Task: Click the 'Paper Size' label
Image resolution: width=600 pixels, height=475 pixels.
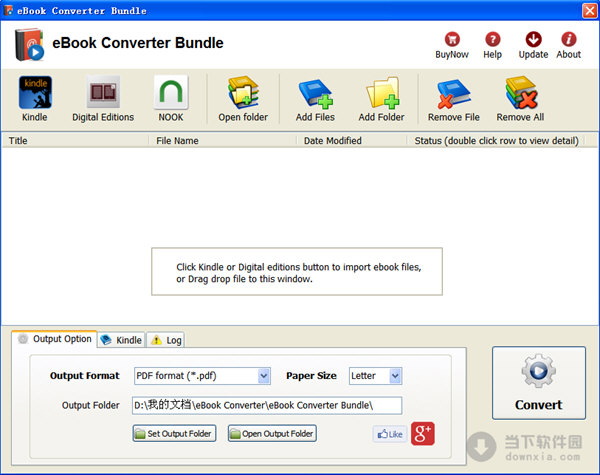Action: click(311, 376)
